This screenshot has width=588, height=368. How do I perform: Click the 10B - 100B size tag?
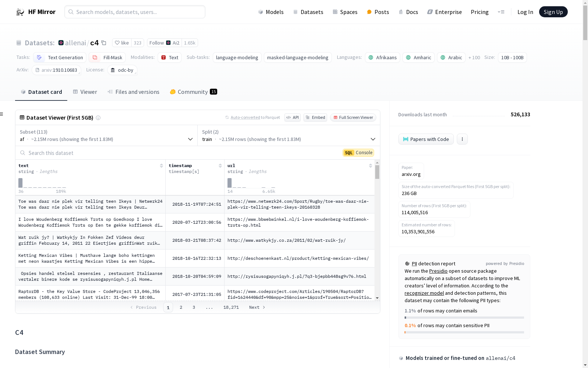click(512, 57)
